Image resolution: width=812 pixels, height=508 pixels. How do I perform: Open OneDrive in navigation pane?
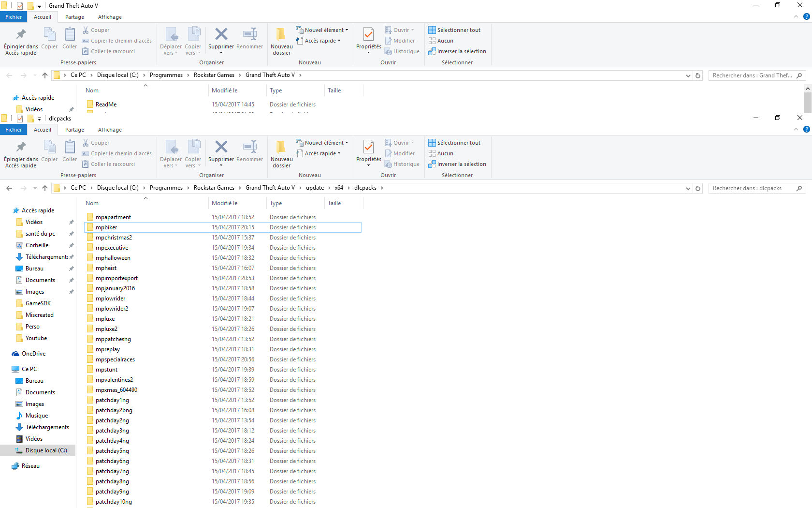pyautogui.click(x=29, y=354)
